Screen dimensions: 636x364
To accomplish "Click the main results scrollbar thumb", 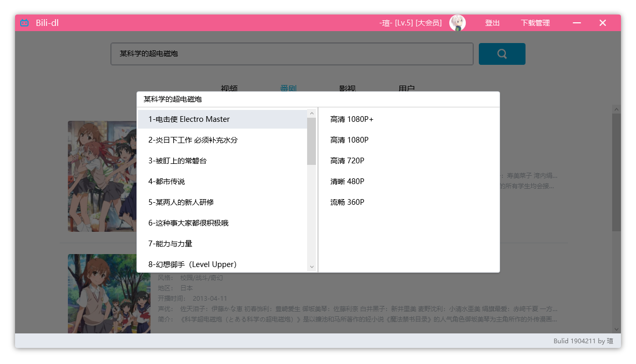I will tap(616, 172).
